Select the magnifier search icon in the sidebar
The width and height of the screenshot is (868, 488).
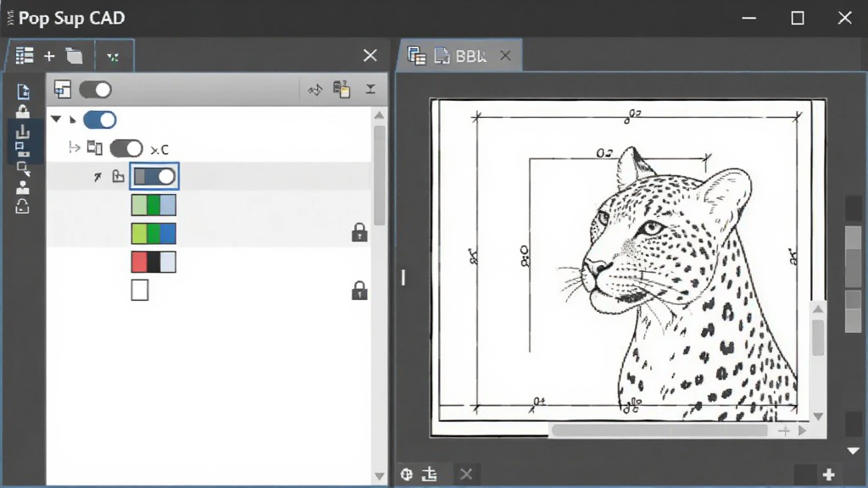23,169
